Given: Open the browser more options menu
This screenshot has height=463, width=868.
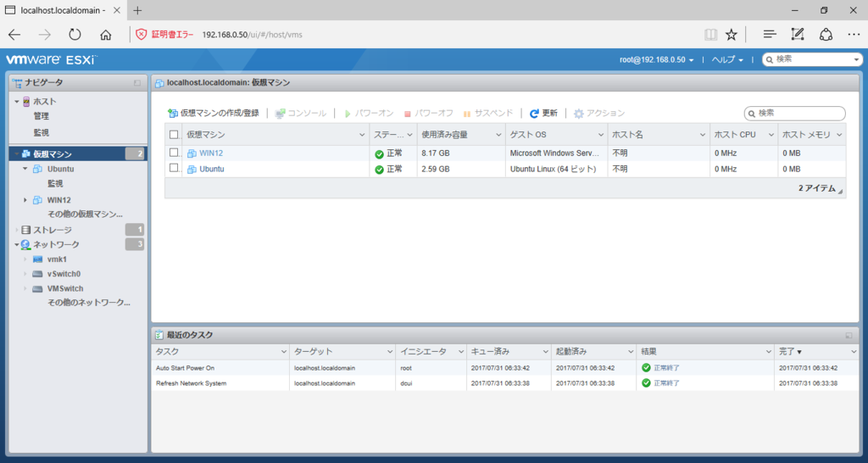Looking at the screenshot, I should click(854, 35).
